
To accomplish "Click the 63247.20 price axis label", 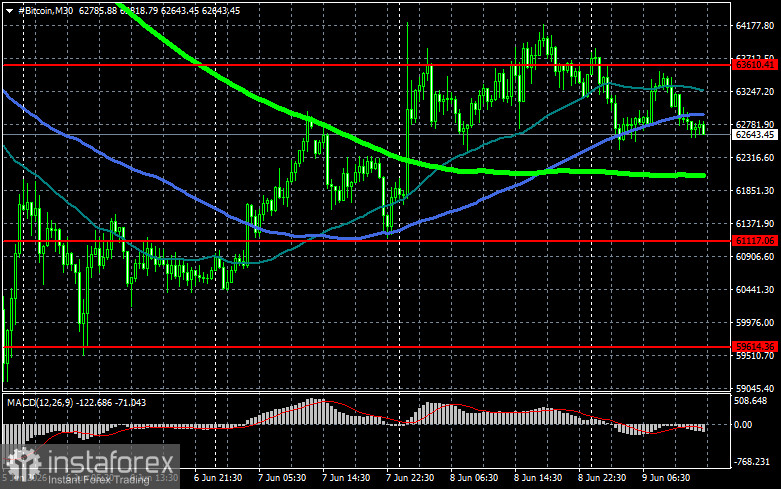I will click(x=755, y=92).
